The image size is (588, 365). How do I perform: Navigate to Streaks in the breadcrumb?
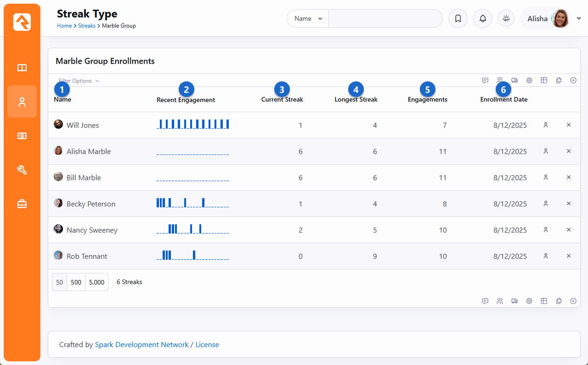click(x=87, y=26)
